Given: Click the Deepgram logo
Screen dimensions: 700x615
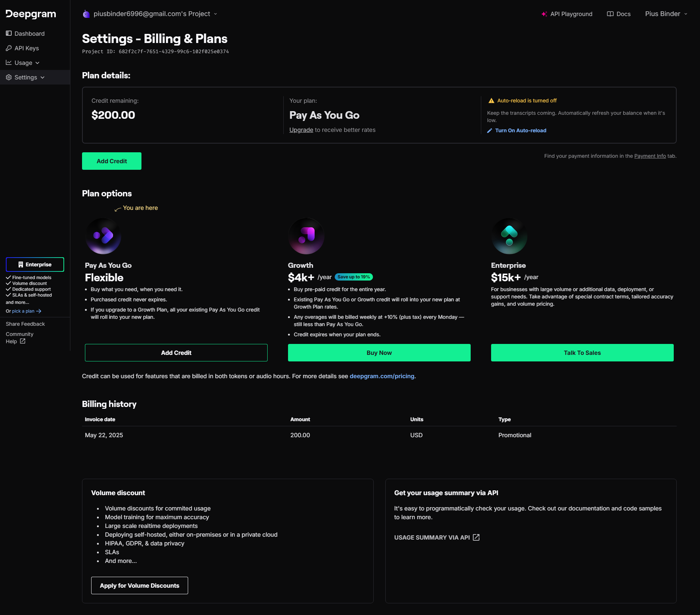Looking at the screenshot, I should click(x=31, y=14).
